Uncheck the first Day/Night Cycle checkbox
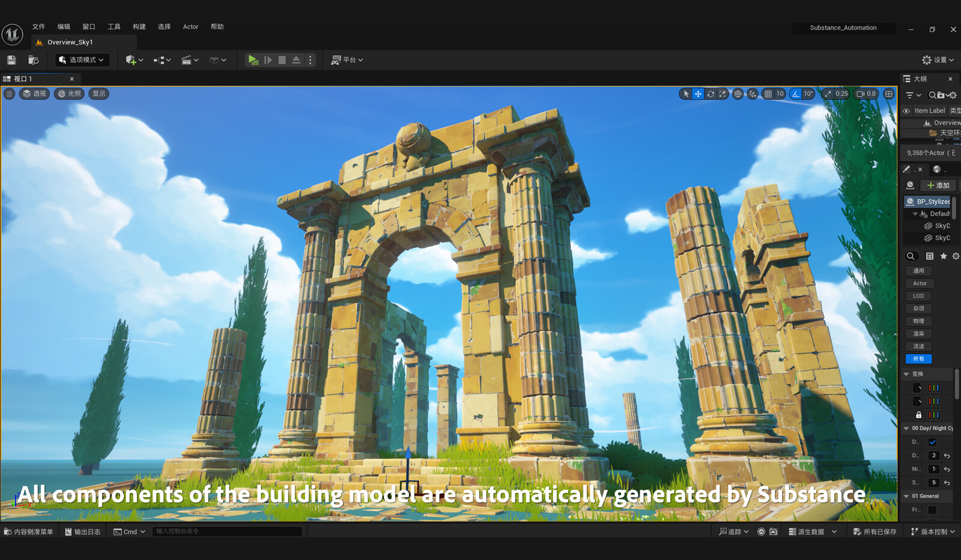961x560 pixels. pos(933,442)
